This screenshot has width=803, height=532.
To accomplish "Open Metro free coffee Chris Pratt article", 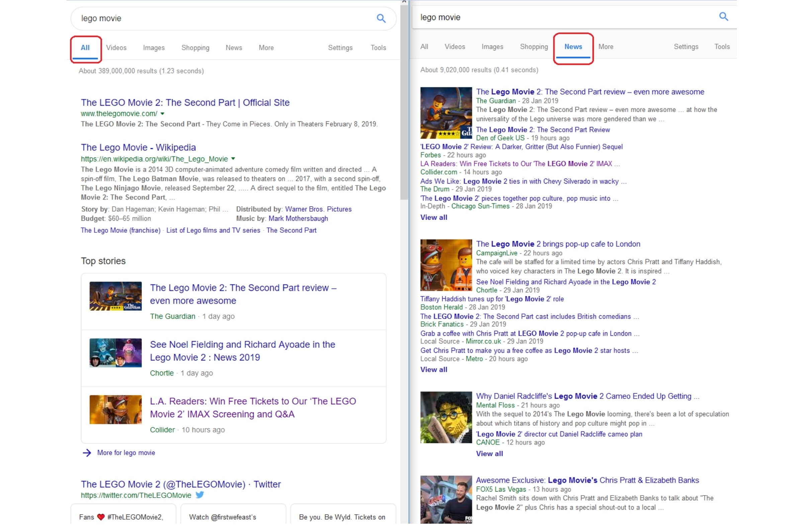I will pos(529,350).
